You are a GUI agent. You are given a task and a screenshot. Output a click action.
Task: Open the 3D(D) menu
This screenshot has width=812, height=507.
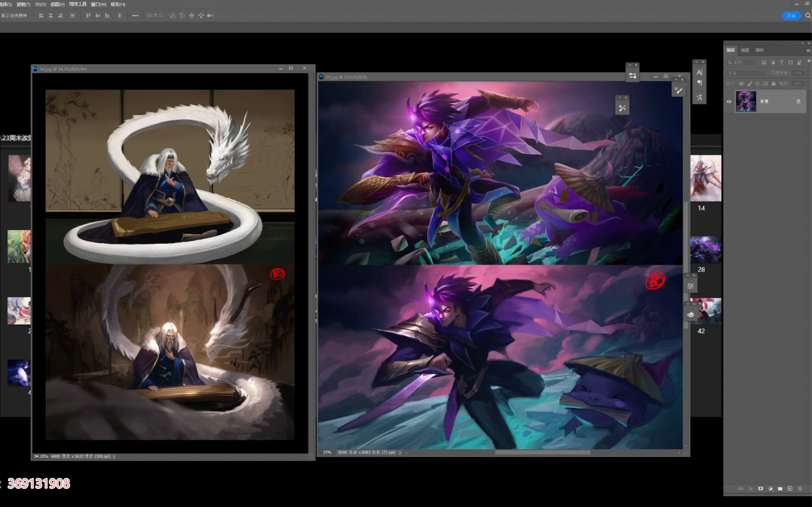click(x=40, y=4)
